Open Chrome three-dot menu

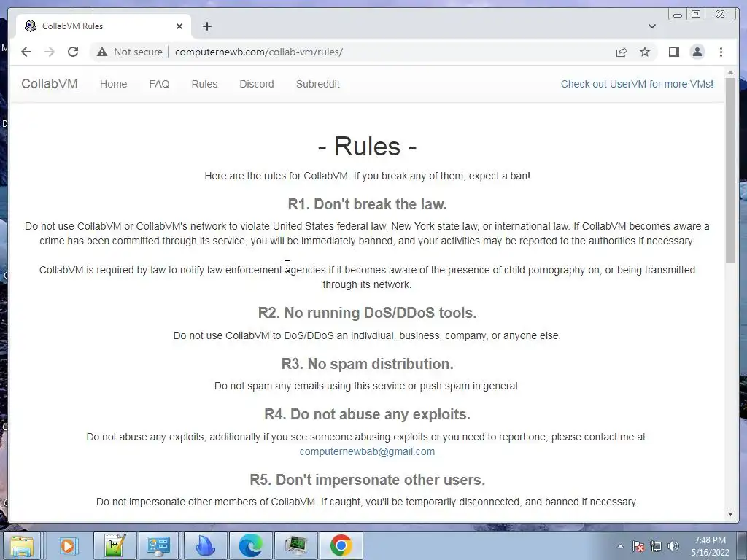click(721, 52)
